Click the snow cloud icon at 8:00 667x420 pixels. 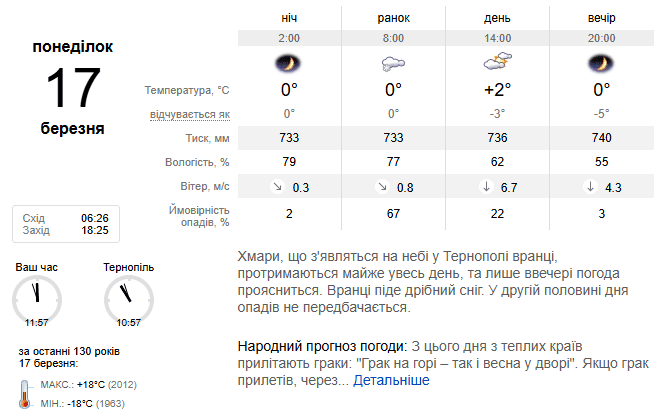point(393,64)
